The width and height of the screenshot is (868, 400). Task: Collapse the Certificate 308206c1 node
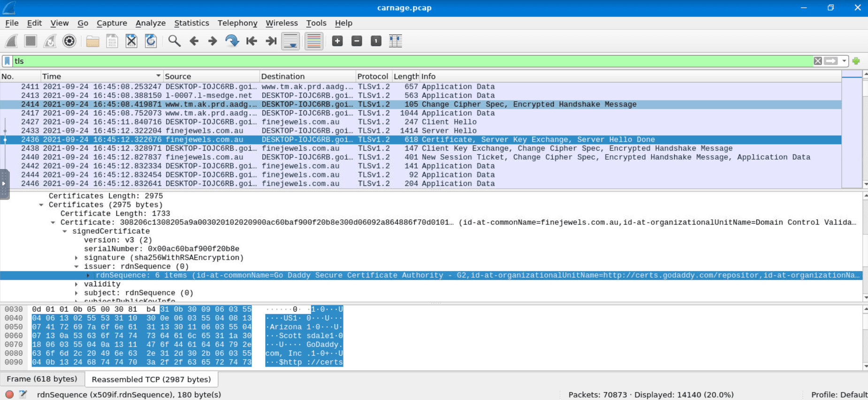click(53, 223)
